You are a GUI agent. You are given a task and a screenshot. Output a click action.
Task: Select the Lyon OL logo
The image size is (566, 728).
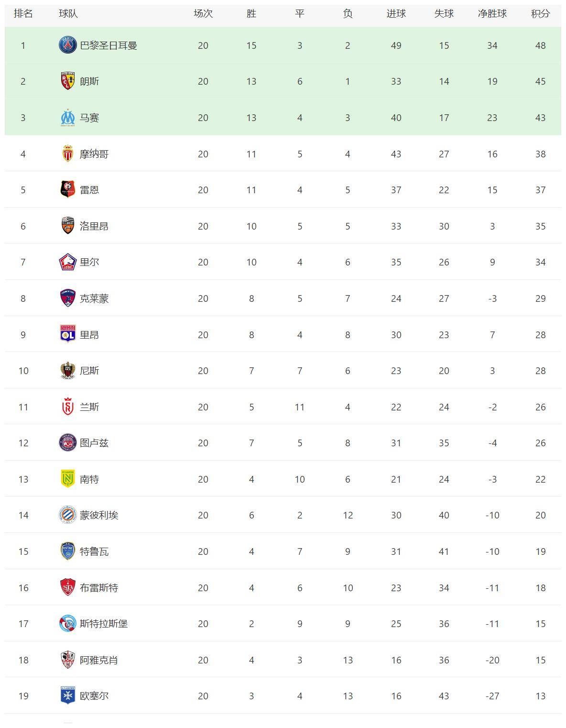(x=68, y=334)
